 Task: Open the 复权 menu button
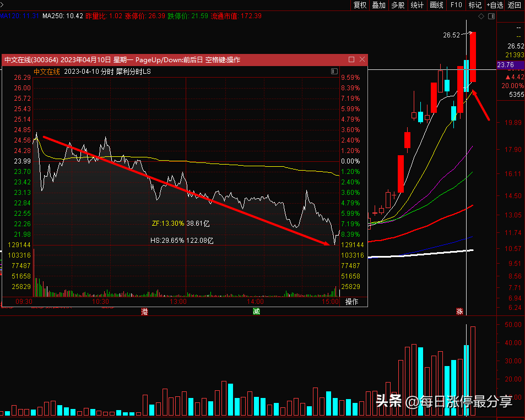[x=360, y=5]
